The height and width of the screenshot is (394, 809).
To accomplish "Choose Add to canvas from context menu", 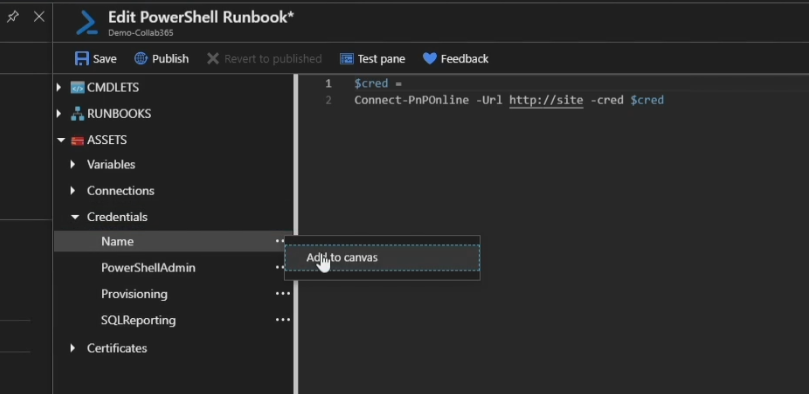I will (382, 257).
